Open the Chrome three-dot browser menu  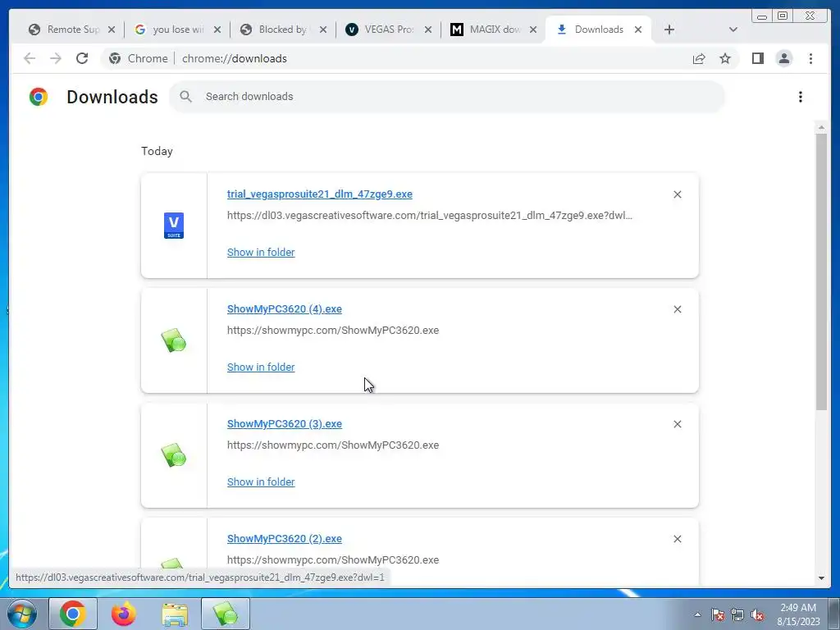[810, 58]
